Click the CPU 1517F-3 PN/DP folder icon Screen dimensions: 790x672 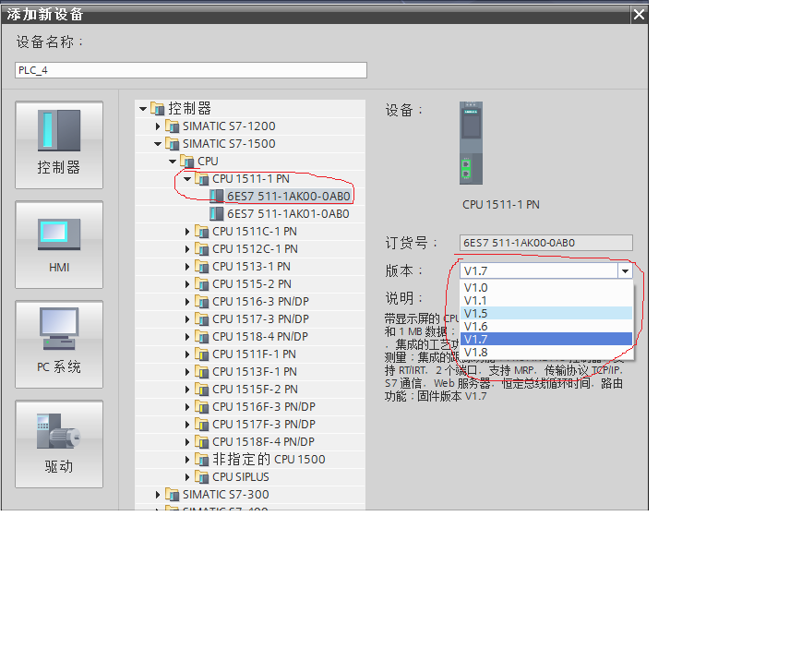[201, 425]
